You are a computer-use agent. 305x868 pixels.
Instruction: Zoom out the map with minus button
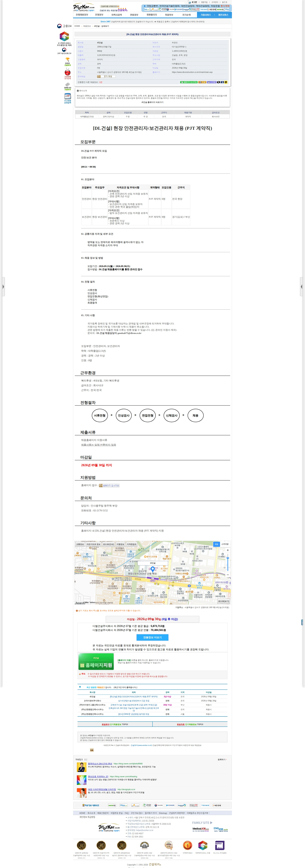coord(228,574)
